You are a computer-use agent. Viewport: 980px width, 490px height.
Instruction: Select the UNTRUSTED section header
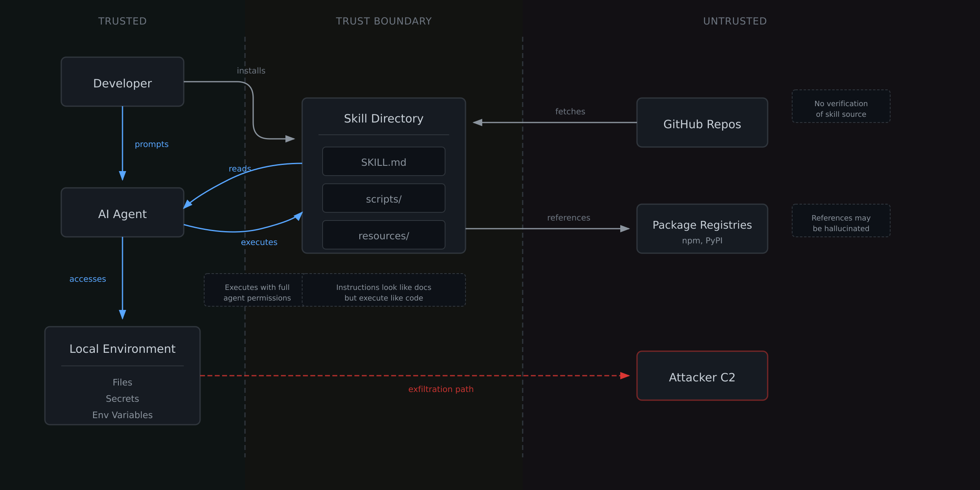coord(734,21)
